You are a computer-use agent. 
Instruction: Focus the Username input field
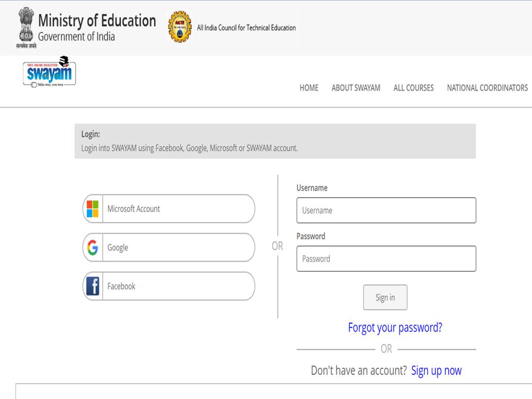[386, 210]
